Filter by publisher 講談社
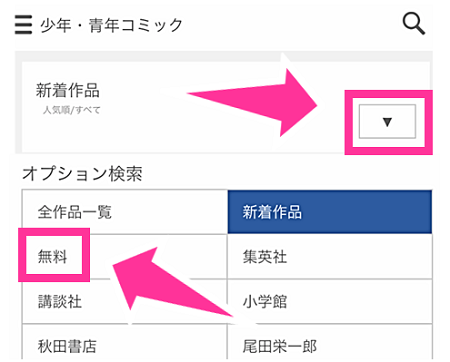Viewport: 450px width, 362px height. (125, 301)
